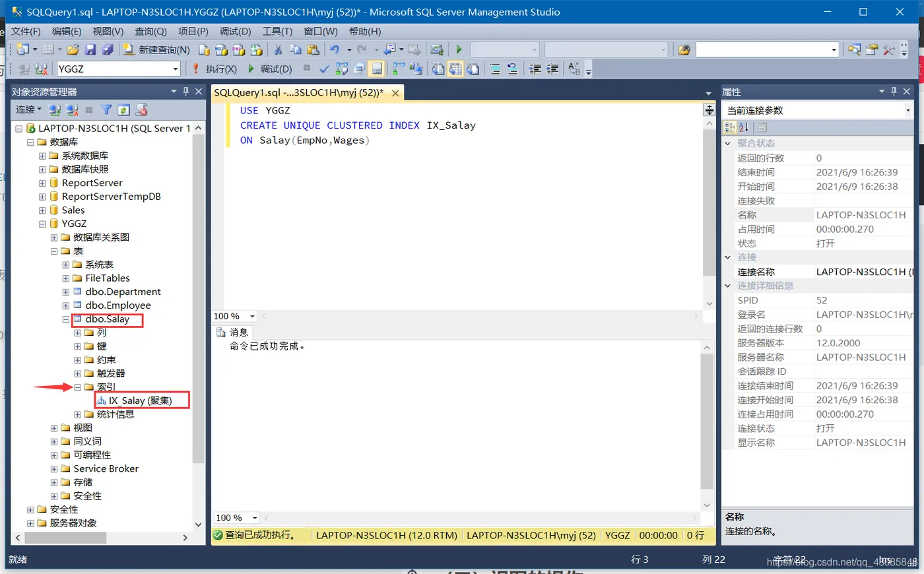
Task: Cut selection with the scissors icon
Action: 278,49
